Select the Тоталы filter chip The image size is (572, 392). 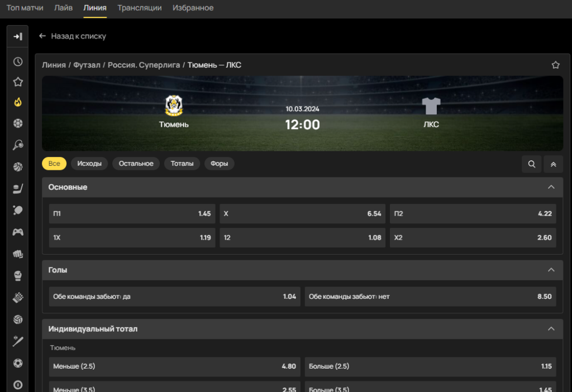coord(182,164)
